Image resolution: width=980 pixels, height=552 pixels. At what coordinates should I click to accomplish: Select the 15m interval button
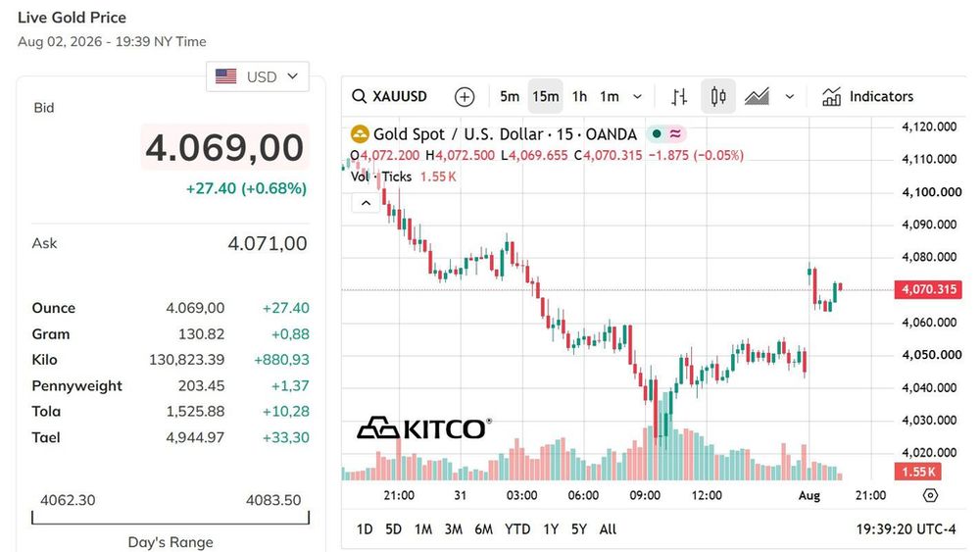coord(546,96)
